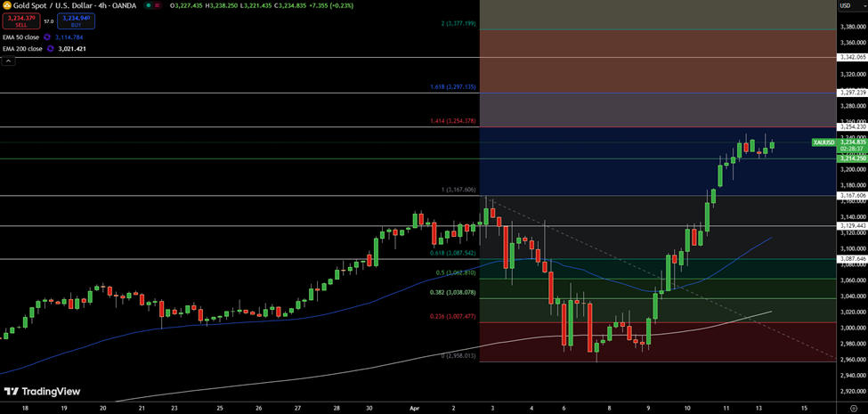This screenshot has width=868, height=414.
Task: Click the Apr date on time axis
Action: coord(413,407)
